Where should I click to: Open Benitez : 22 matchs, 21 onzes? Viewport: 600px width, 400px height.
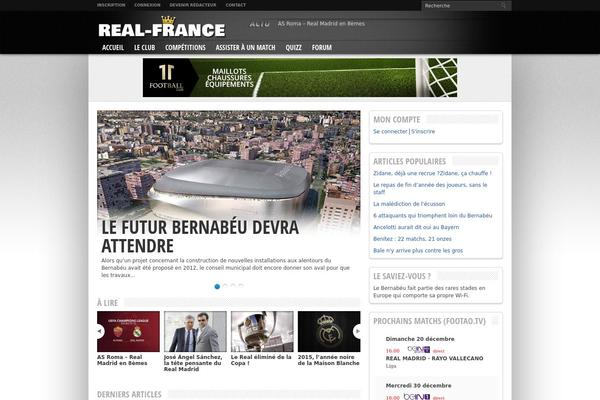pyautogui.click(x=412, y=239)
